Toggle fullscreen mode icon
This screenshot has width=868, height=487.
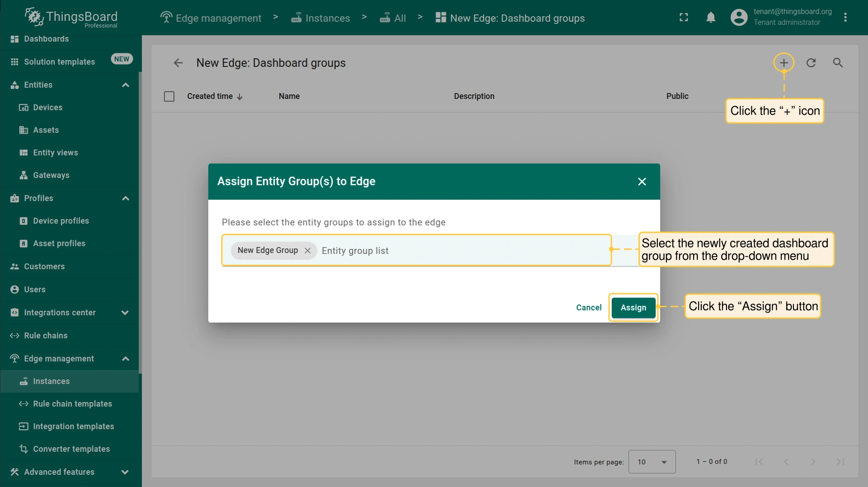click(x=684, y=18)
